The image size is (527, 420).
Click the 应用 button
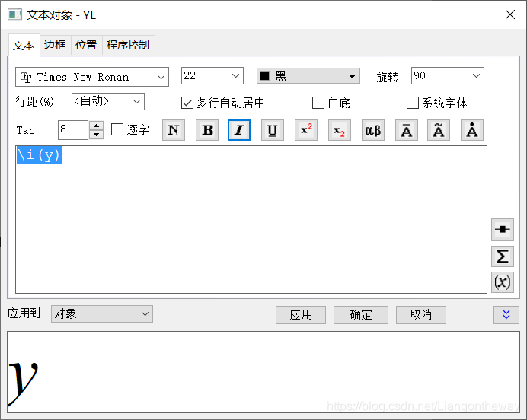301,315
